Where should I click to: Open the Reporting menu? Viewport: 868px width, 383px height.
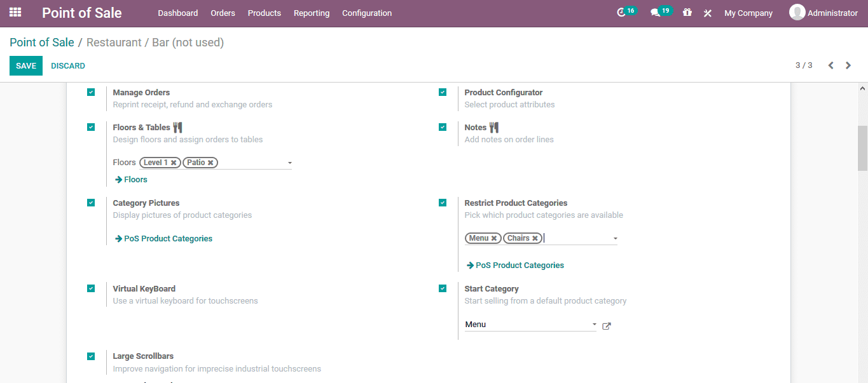pyautogui.click(x=311, y=13)
